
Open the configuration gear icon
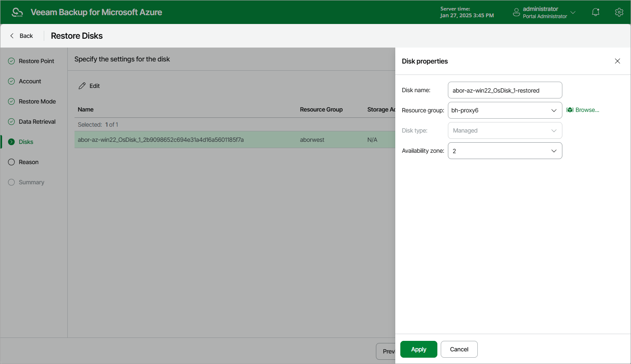(x=619, y=12)
